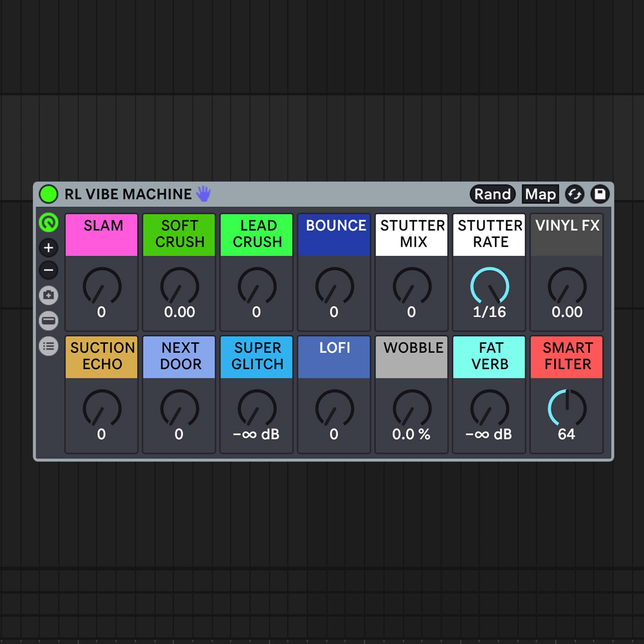The width and height of the screenshot is (644, 644).
Task: Toggle the RL Vibe Machine device power button
Action: coord(48,194)
